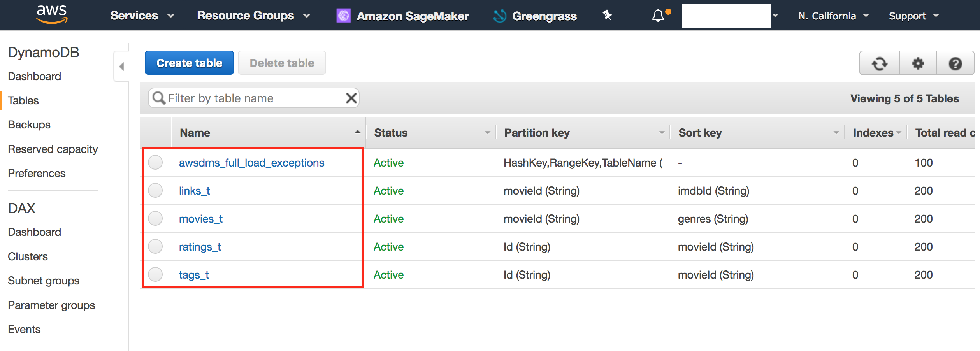Image resolution: width=980 pixels, height=351 pixels.
Task: Open the awsdms_full_load_exceptions table link
Action: (251, 163)
